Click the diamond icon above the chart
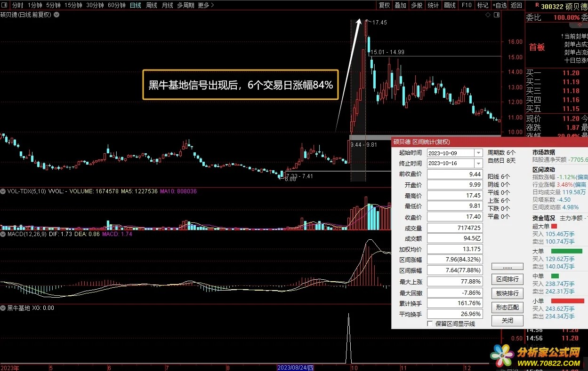 (x=488, y=15)
